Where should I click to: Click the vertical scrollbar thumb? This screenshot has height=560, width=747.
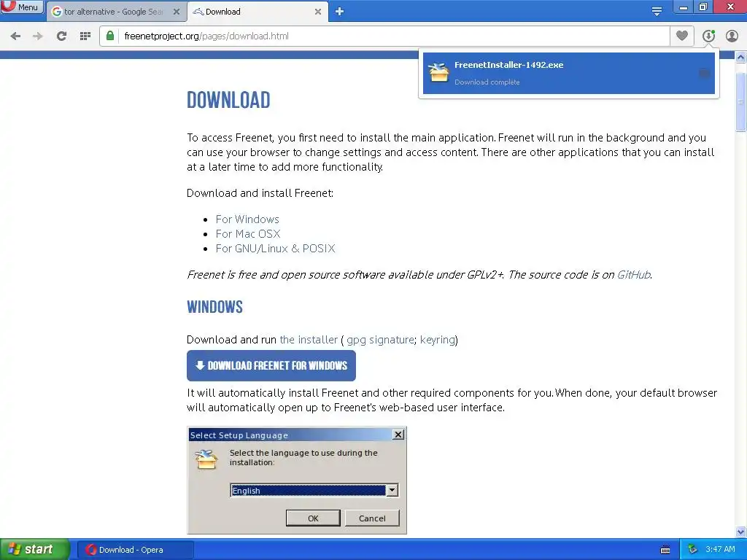740,101
